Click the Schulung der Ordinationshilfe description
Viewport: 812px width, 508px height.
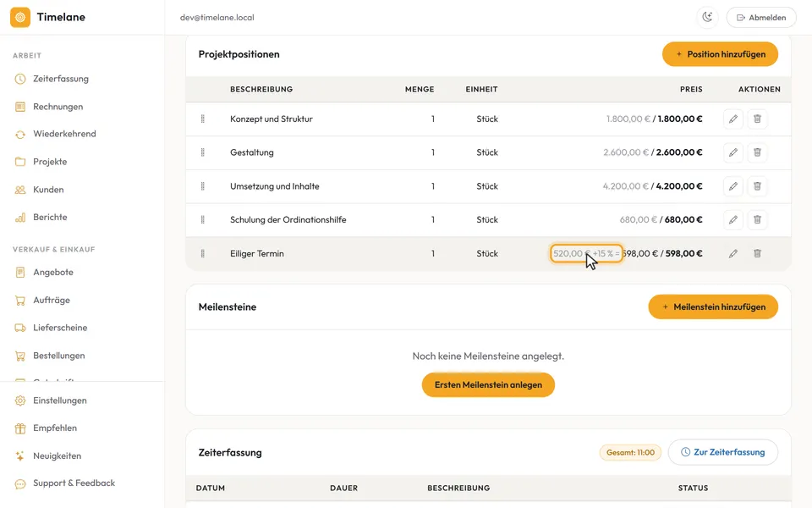[288, 220]
